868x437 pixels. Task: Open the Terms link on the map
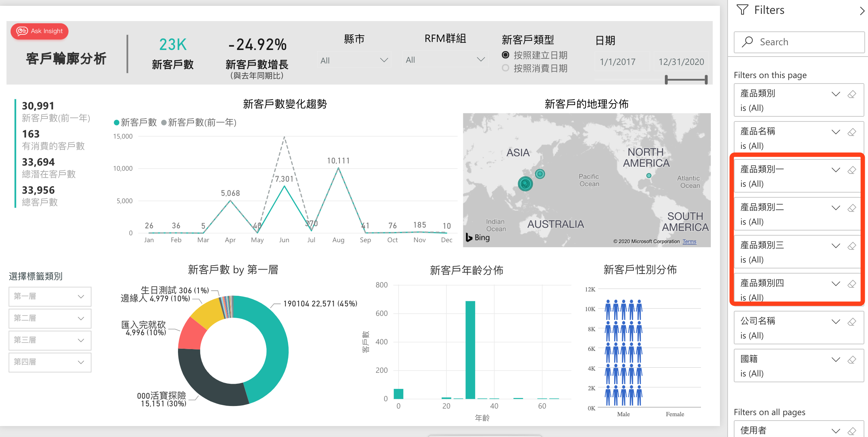click(689, 241)
